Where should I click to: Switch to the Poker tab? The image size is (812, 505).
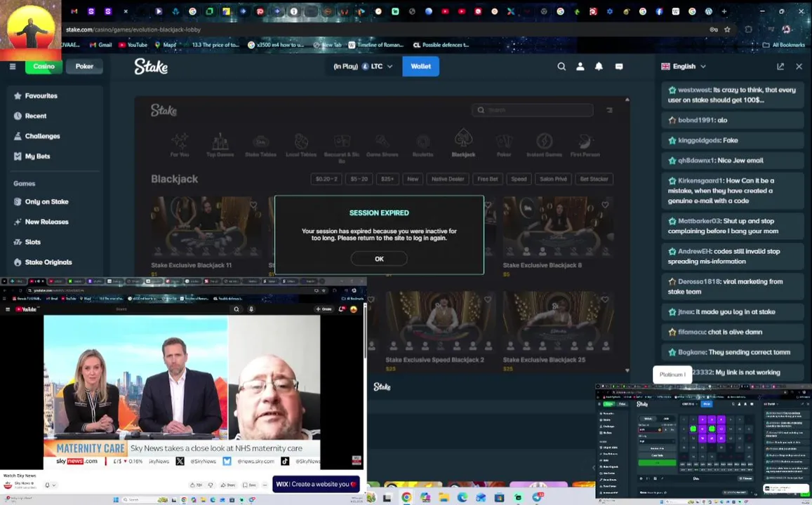point(84,66)
